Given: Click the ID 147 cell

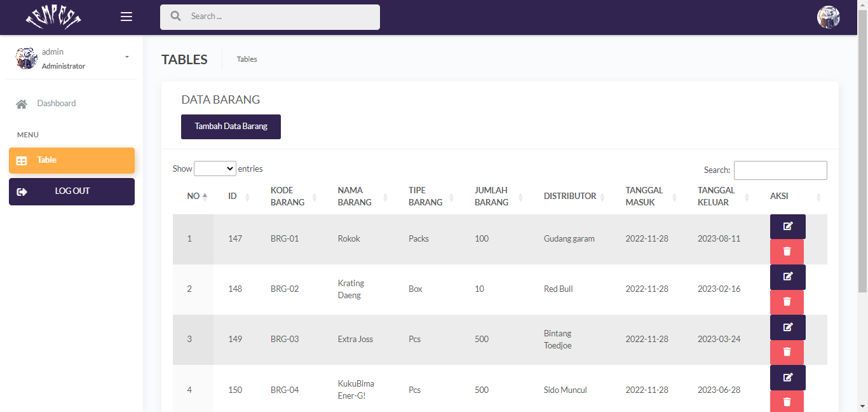Looking at the screenshot, I should coord(235,239).
